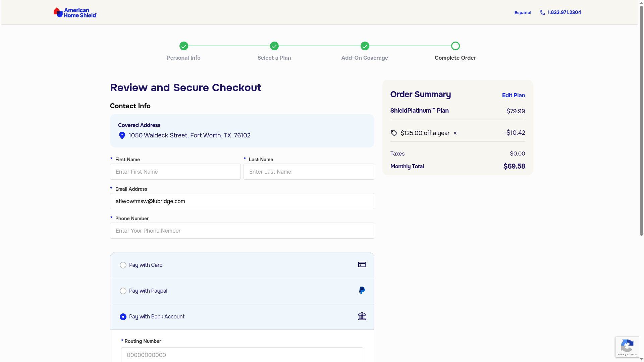Image resolution: width=644 pixels, height=362 pixels.
Task: Select Pay with Bank Account option
Action: 123,317
